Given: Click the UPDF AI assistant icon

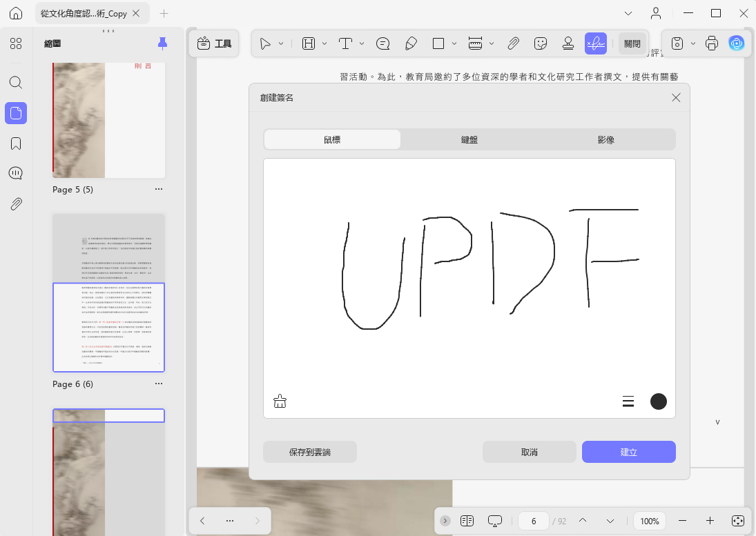Looking at the screenshot, I should pos(736,44).
